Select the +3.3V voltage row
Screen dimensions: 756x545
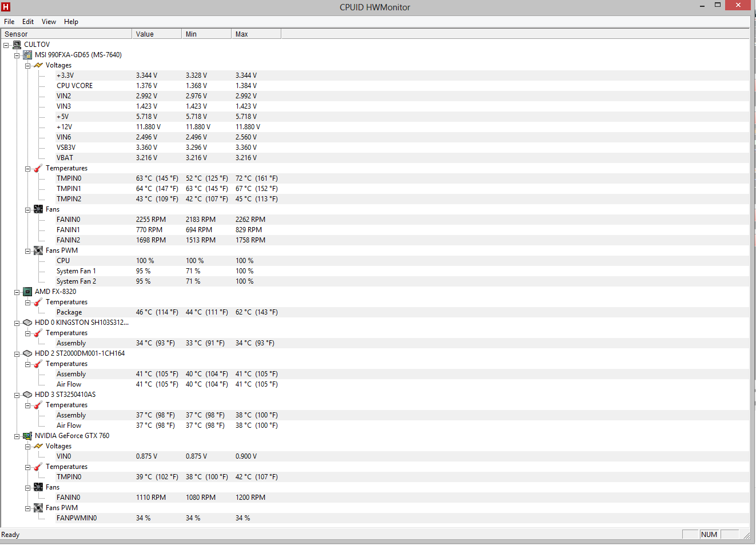[375, 75]
